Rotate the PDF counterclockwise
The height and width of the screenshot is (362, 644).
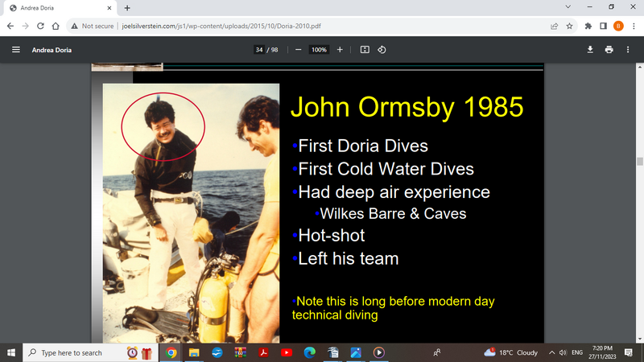point(382,49)
